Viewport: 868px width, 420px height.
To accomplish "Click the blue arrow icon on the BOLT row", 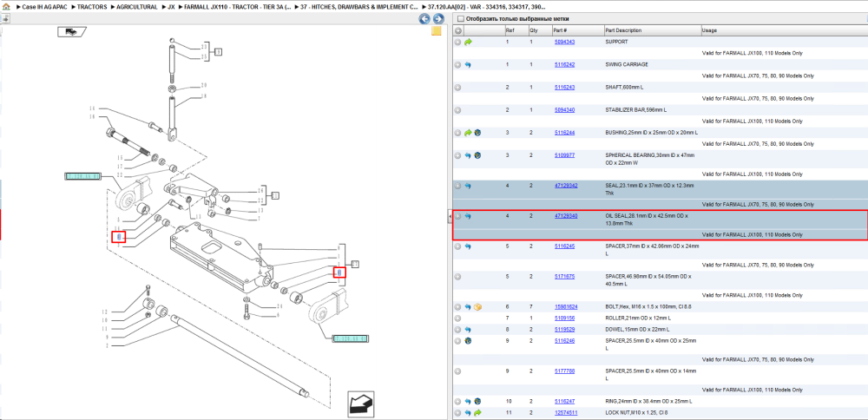I will click(468, 307).
